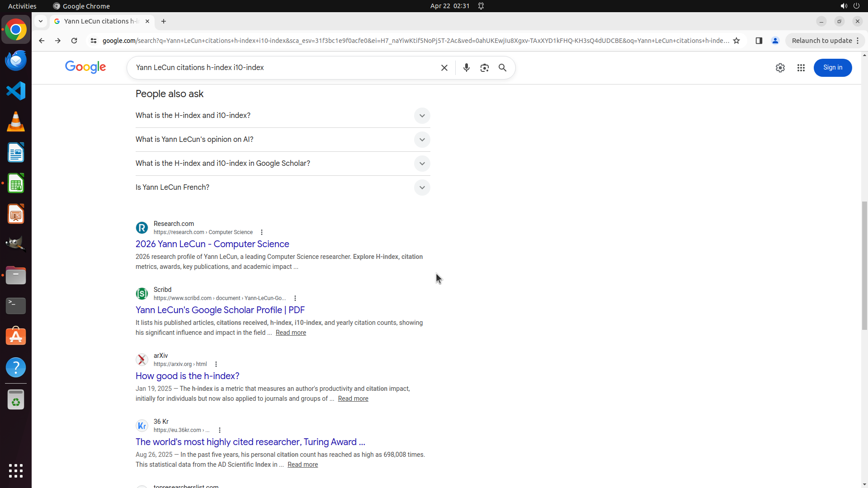
Task: Open Google search settings gear
Action: tap(780, 68)
